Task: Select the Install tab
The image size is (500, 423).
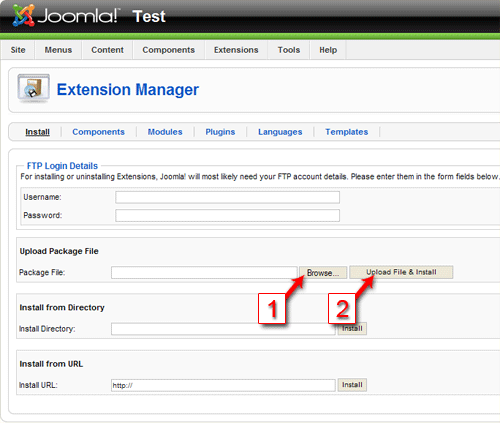Action: click(x=37, y=132)
